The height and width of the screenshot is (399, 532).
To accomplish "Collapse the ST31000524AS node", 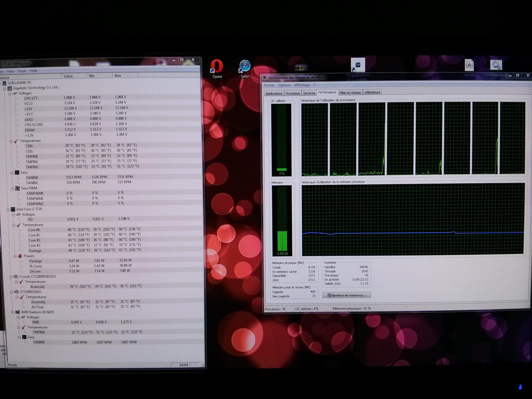I will 11,292.
